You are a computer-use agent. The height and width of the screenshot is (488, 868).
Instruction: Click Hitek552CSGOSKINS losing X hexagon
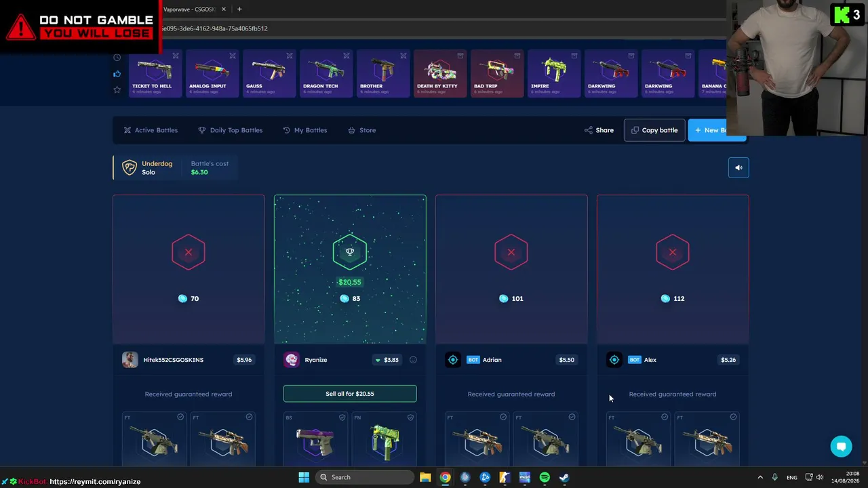point(189,252)
